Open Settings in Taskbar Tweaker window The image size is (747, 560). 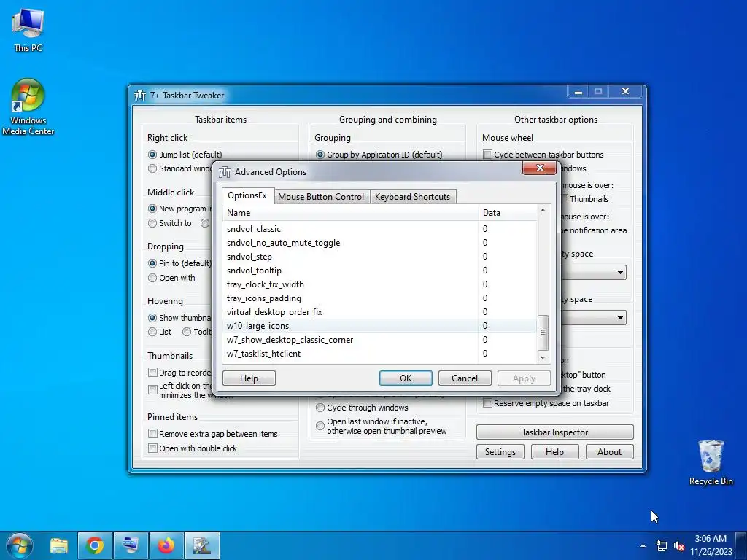pos(500,452)
